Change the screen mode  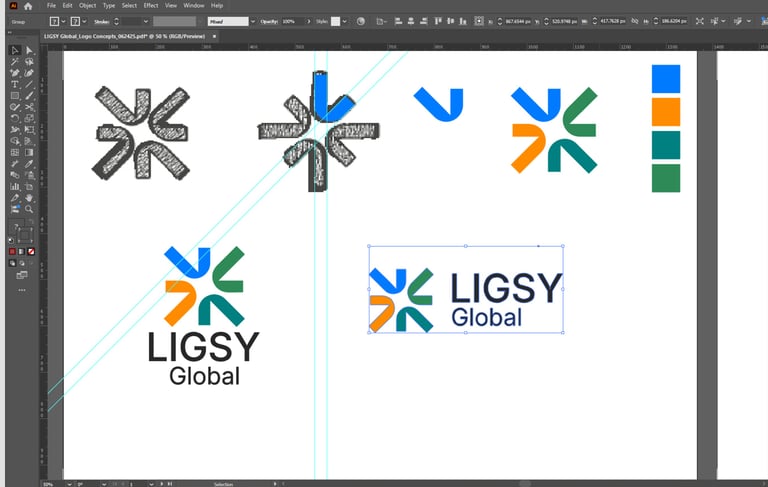click(x=22, y=275)
